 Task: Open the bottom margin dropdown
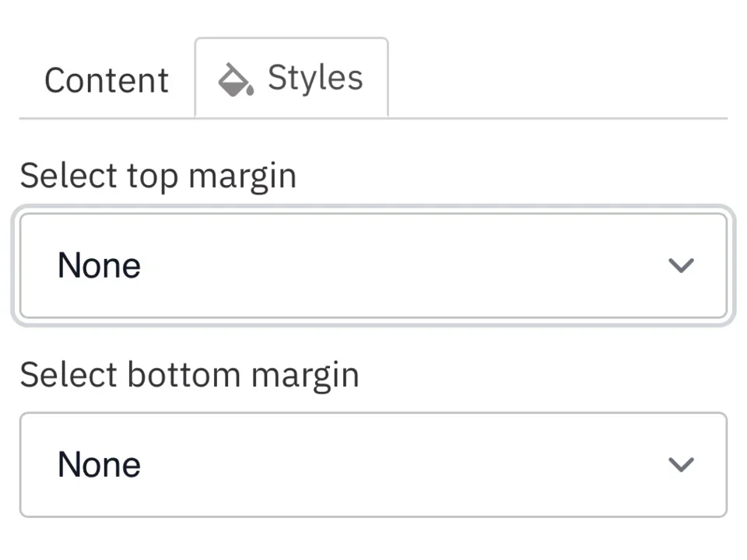372,464
